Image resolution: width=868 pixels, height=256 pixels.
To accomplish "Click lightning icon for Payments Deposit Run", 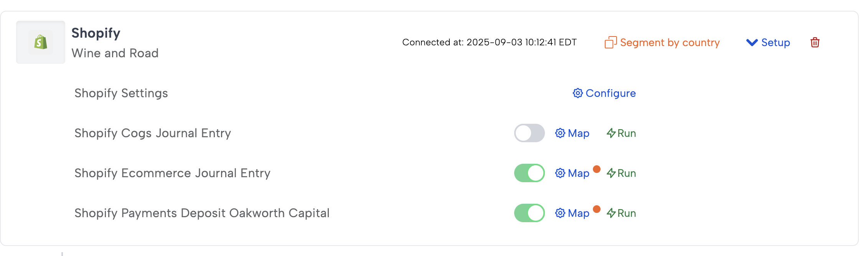I will 611,213.
